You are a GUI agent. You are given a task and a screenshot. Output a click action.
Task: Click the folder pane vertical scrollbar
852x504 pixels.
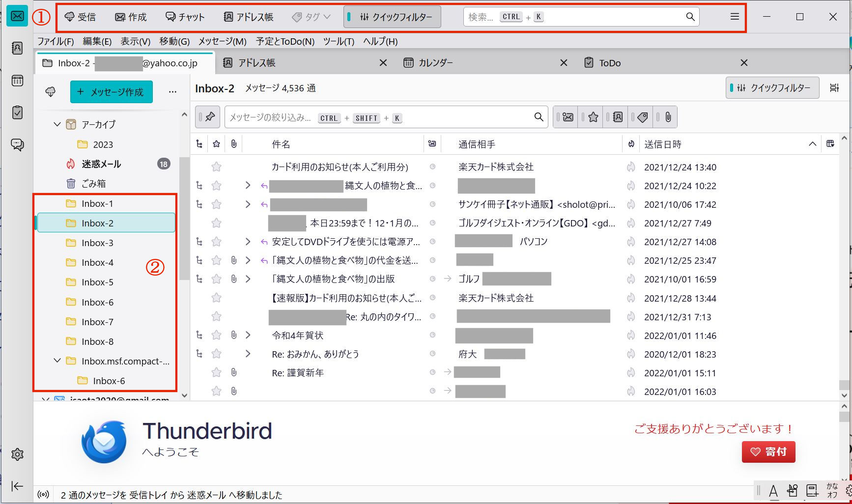[x=184, y=221]
